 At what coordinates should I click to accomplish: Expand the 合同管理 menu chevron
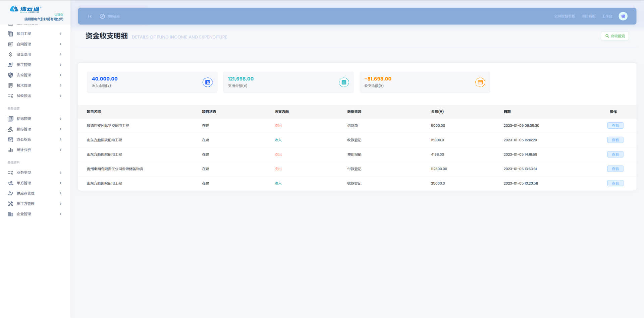[60, 44]
